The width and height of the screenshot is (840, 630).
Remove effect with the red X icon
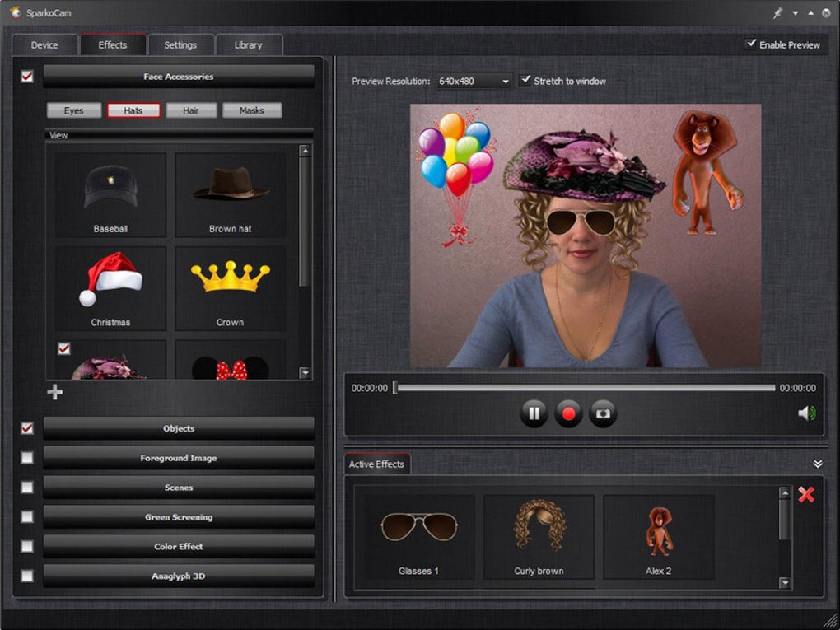806,494
